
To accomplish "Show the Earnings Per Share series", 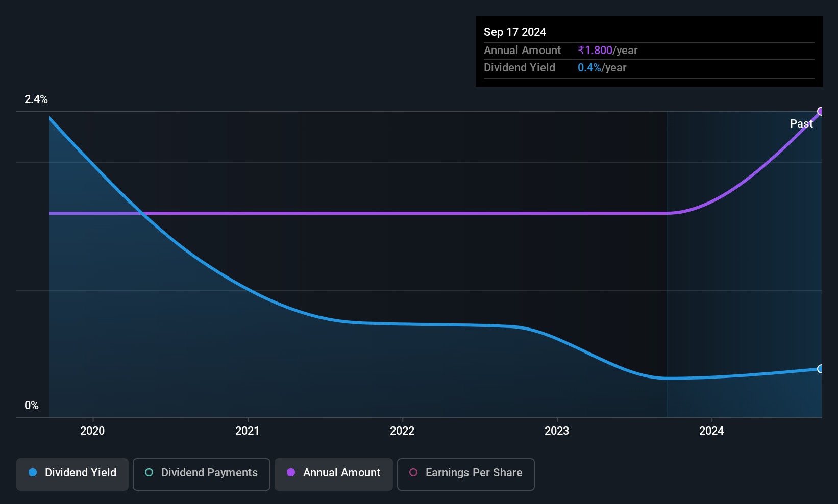I will click(x=465, y=474).
